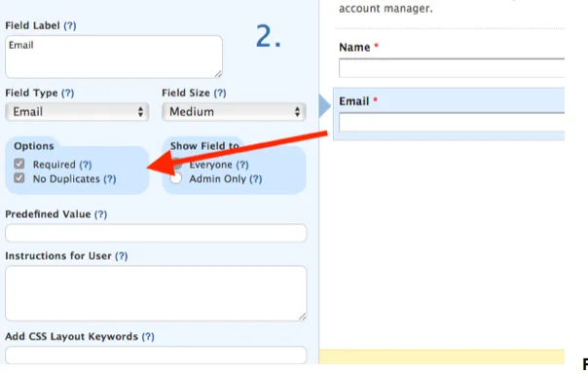
Task: Click help (?) next to Required
Action: (86, 165)
